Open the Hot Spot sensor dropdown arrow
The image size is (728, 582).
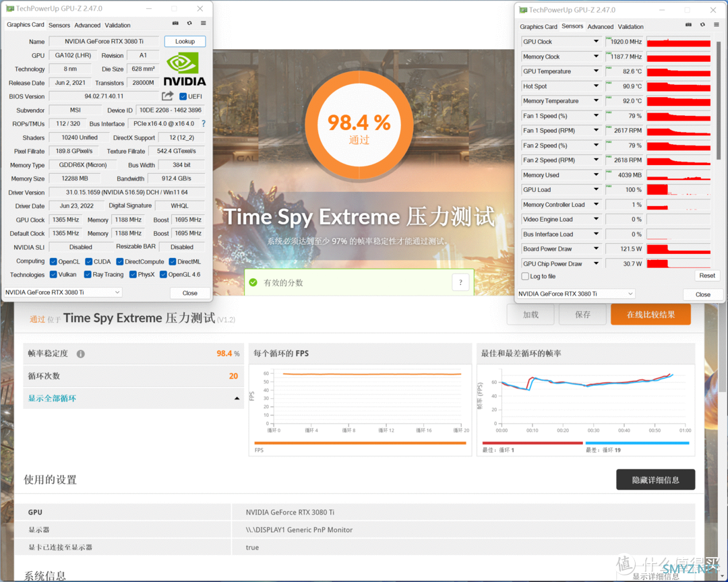point(596,86)
